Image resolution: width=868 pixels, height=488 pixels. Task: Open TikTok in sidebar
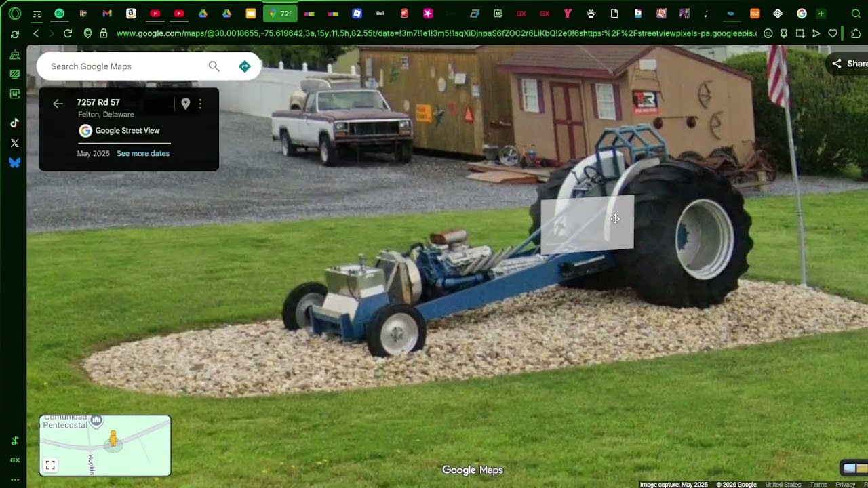click(x=15, y=123)
